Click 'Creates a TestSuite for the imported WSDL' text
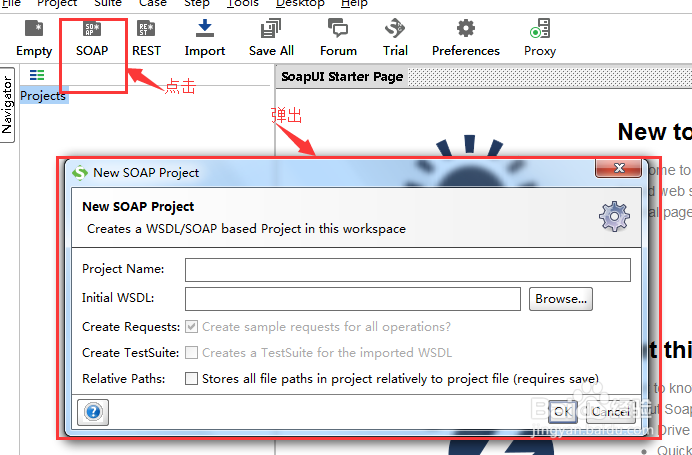 coord(327,353)
